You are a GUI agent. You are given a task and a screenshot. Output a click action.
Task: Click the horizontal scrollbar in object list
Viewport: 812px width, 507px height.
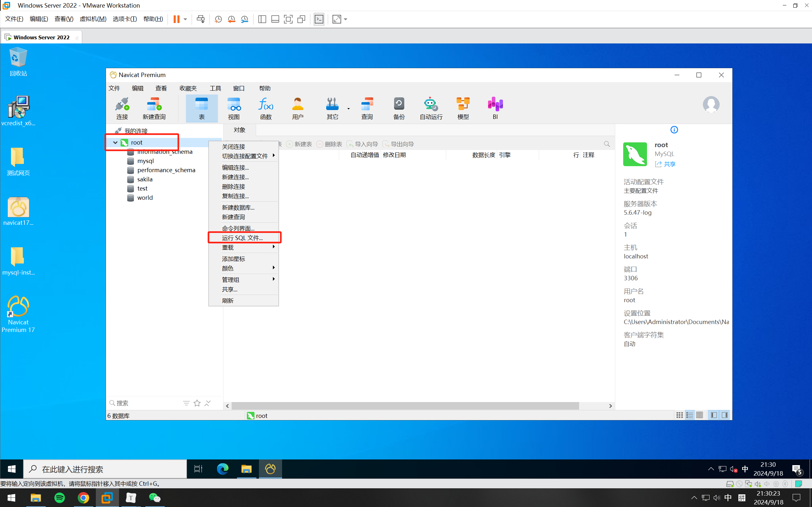click(x=405, y=406)
